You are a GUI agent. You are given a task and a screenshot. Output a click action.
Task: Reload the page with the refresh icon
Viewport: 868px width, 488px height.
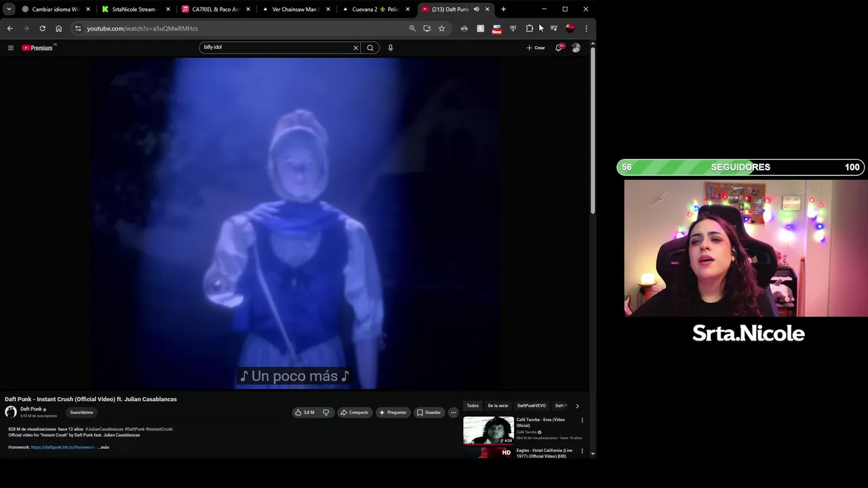[x=42, y=28]
